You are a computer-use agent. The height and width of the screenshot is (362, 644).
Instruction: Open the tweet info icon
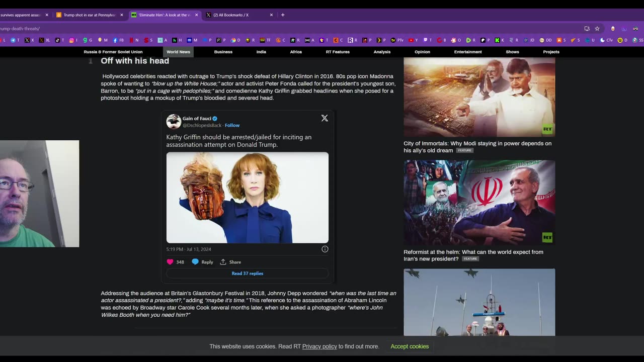[325, 249]
